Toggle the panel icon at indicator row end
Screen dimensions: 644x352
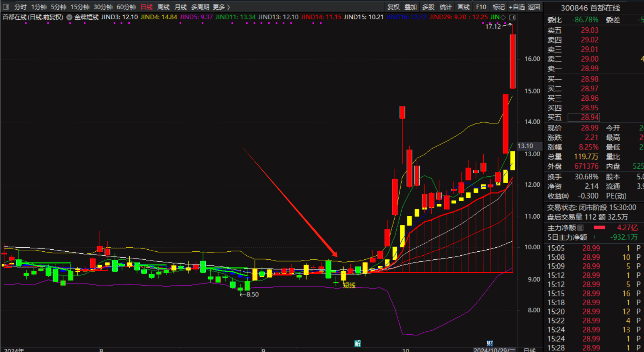(512, 17)
